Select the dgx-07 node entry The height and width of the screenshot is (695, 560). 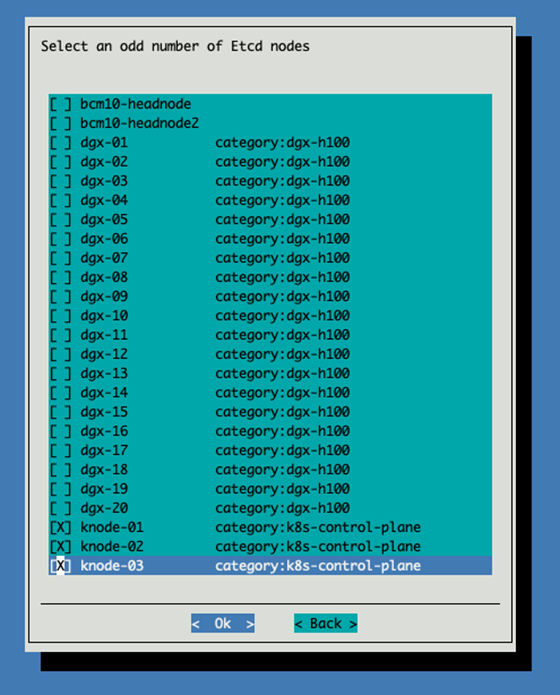[270, 258]
